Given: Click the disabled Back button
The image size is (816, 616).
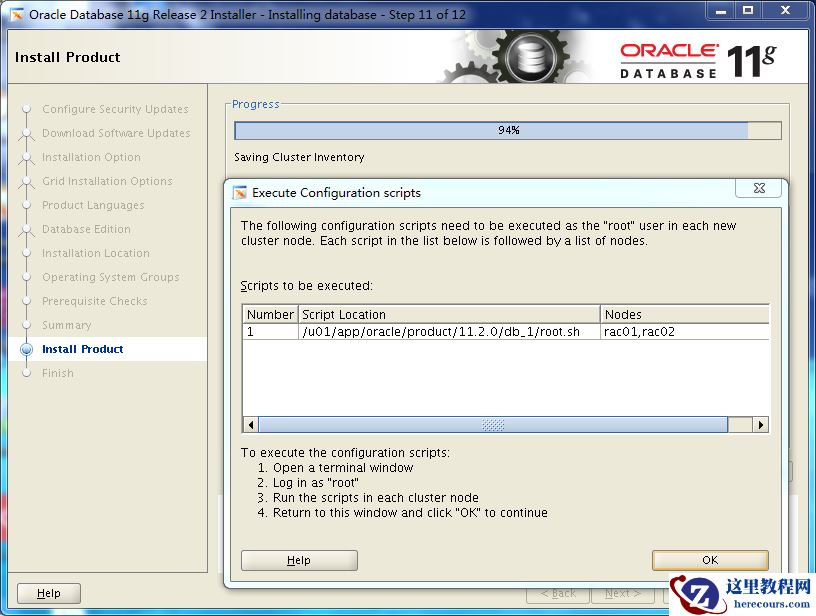Looking at the screenshot, I should [558, 594].
